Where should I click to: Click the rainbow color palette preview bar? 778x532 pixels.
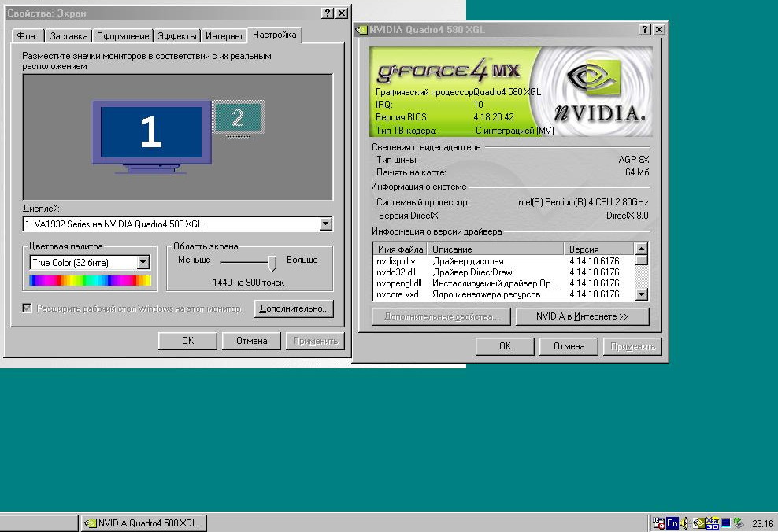click(90, 281)
